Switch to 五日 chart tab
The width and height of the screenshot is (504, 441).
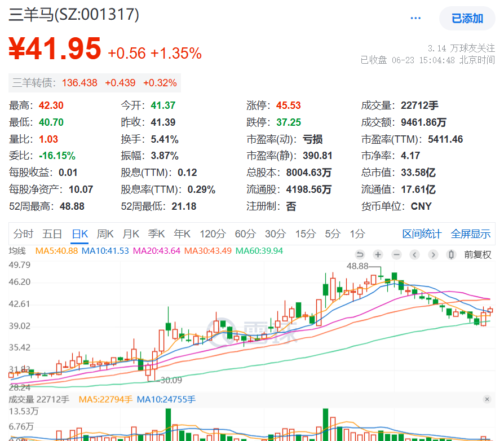52,233
